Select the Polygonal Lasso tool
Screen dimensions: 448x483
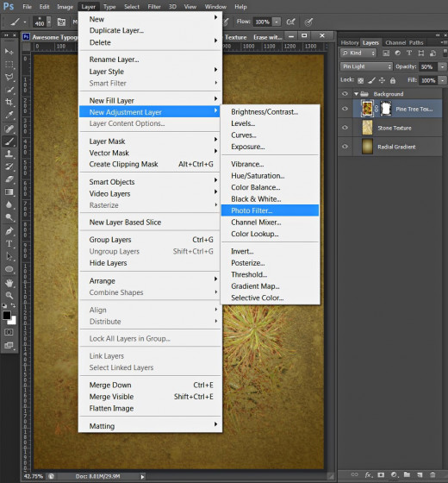pos(9,77)
